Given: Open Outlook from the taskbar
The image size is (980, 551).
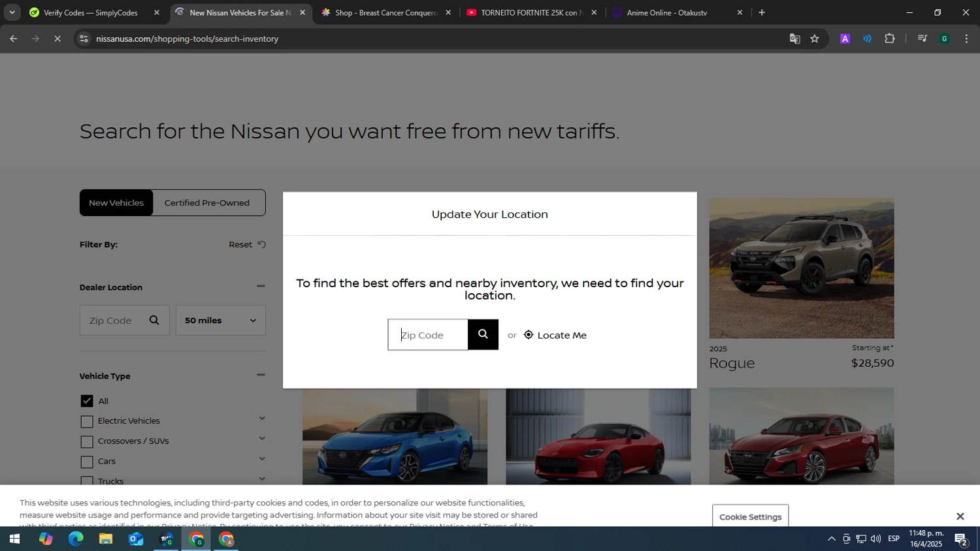Looking at the screenshot, I should [136, 539].
